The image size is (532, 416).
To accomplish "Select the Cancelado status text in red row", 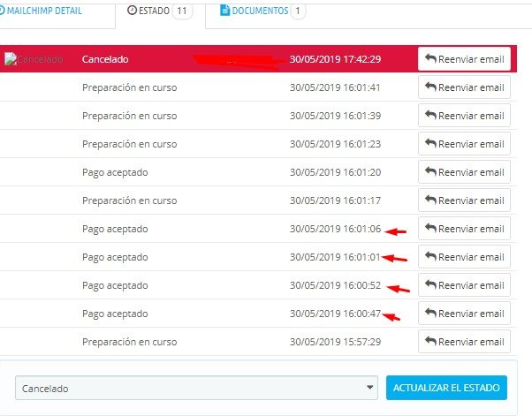I will [x=105, y=59].
